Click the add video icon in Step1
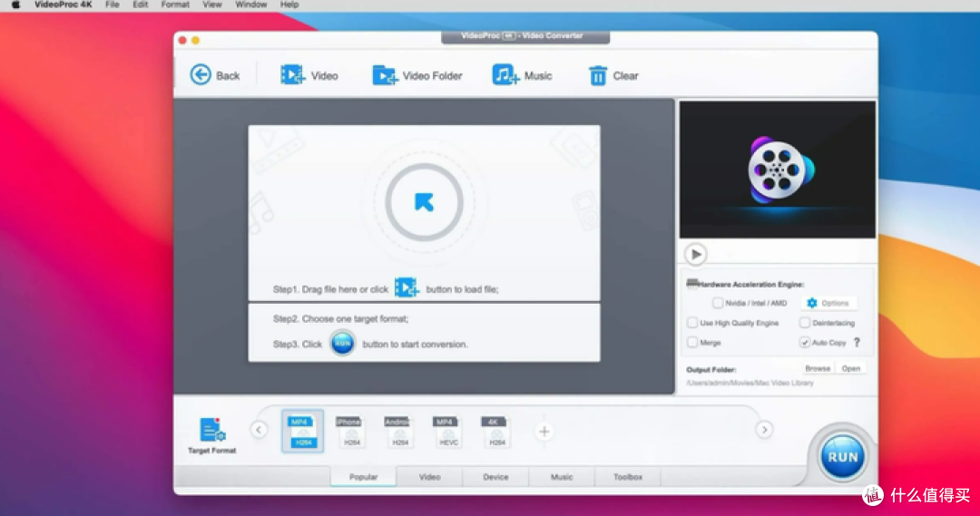980x516 pixels. (x=407, y=288)
